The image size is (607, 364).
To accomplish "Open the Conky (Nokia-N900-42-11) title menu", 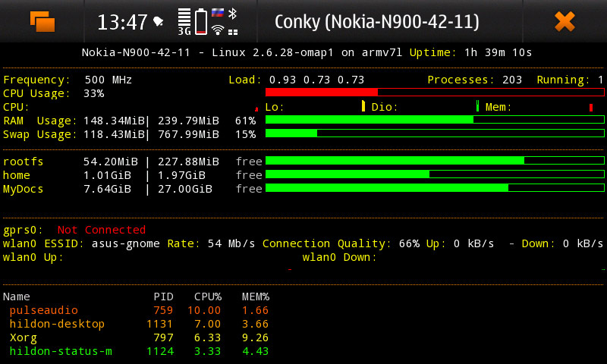I will tap(376, 22).
